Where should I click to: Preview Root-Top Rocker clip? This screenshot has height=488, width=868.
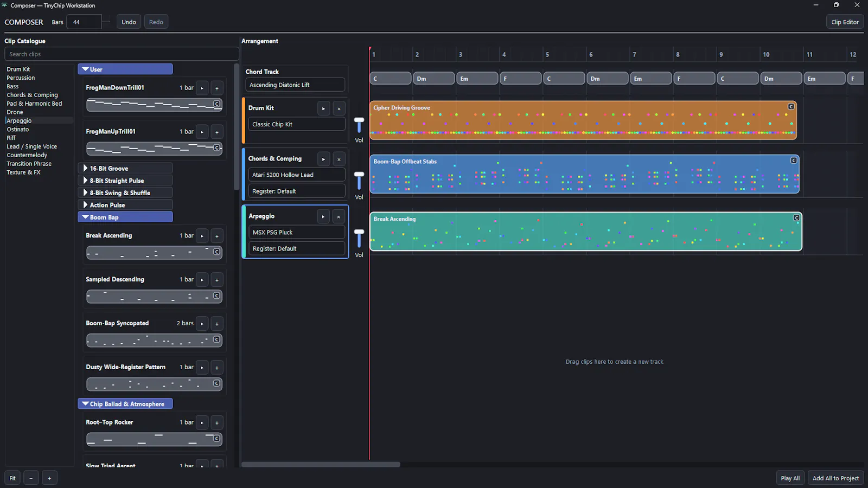tap(202, 422)
